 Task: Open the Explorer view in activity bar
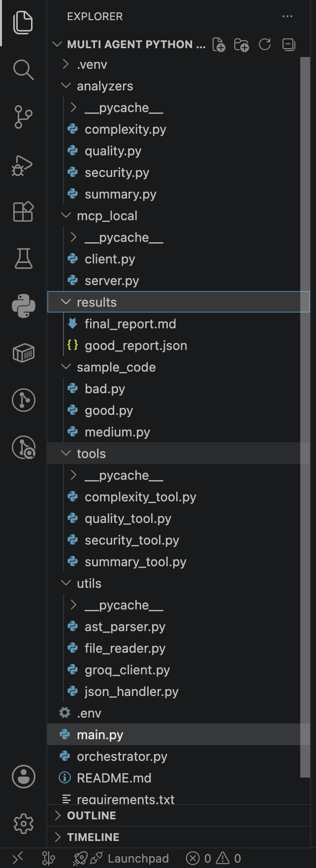point(23,23)
